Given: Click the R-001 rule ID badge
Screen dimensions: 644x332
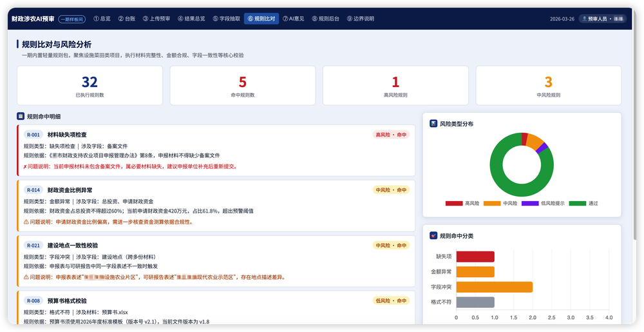Looking at the screenshot, I should click(x=33, y=134).
